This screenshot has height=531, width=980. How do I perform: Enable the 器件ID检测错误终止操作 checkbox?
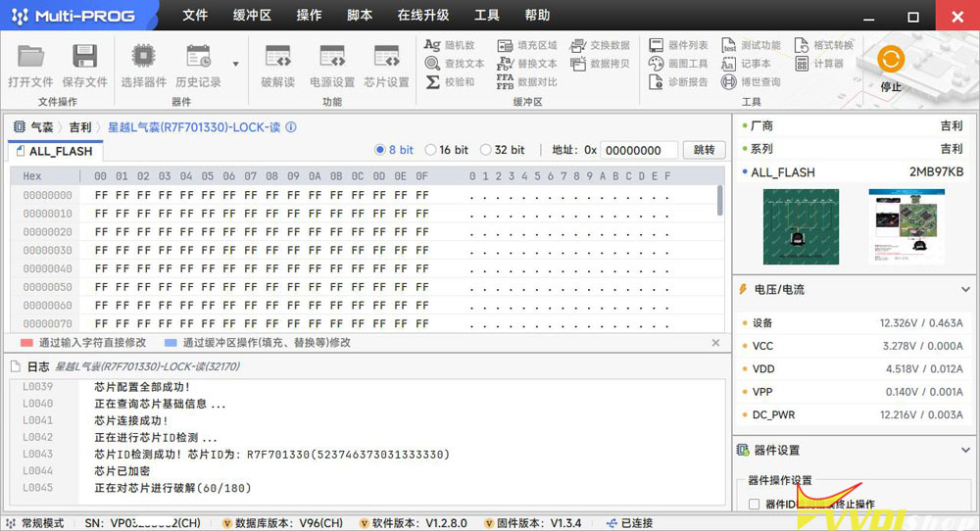coord(754,504)
